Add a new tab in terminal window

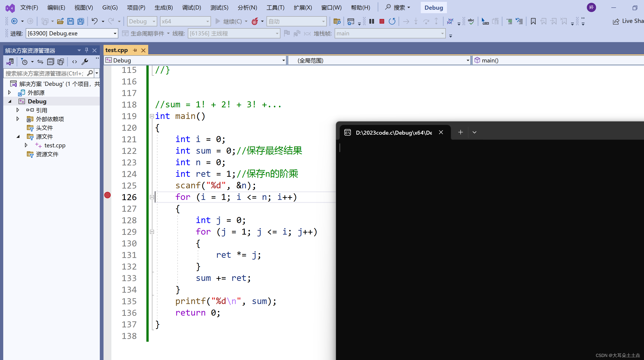click(461, 132)
